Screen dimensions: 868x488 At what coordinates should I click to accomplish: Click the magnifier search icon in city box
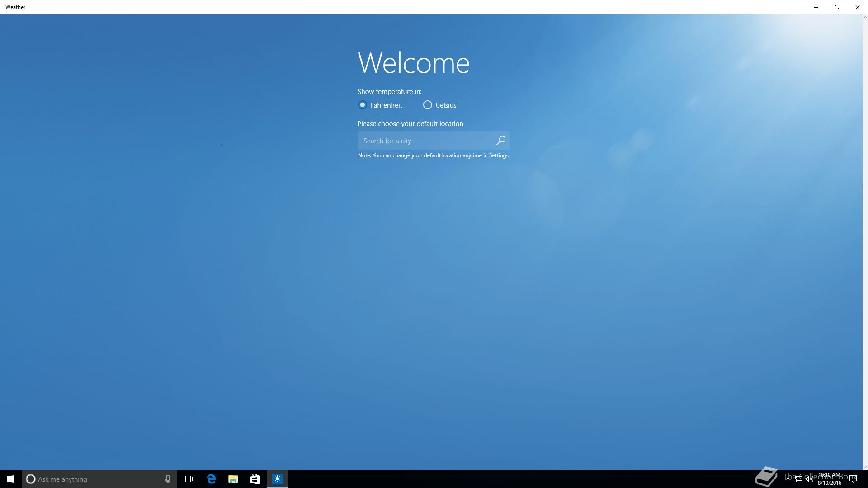point(500,141)
